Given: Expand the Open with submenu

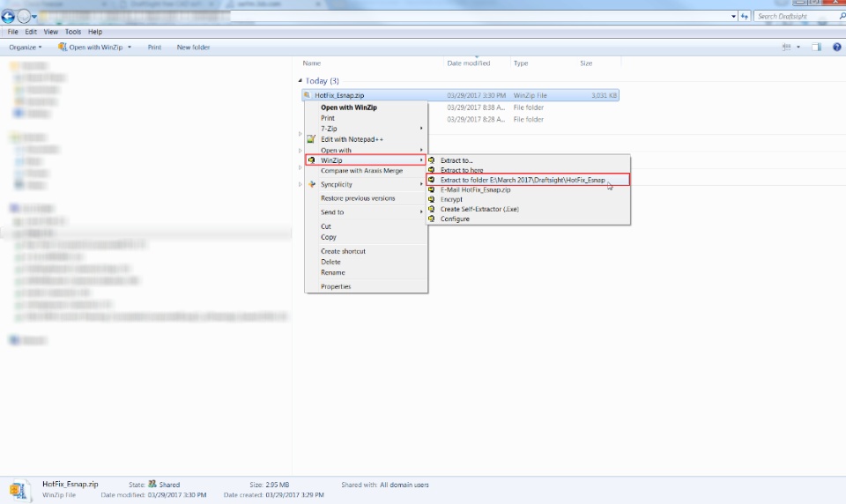Looking at the screenshot, I should (x=367, y=150).
